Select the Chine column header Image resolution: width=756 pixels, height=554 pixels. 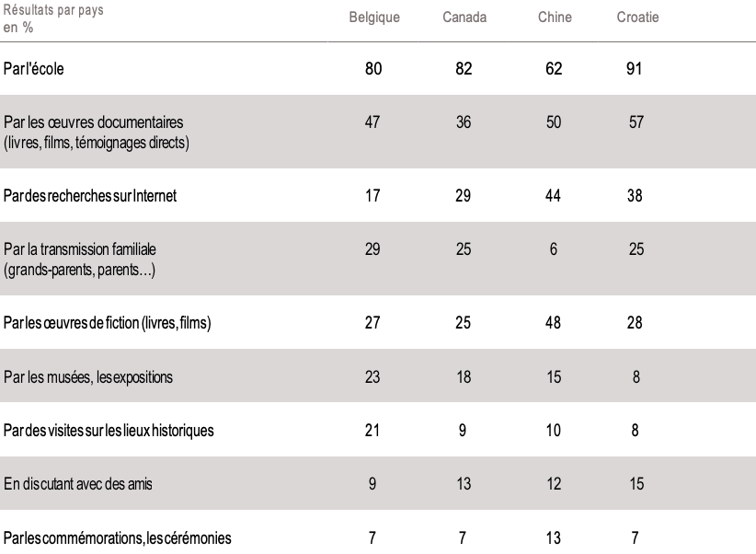click(554, 18)
